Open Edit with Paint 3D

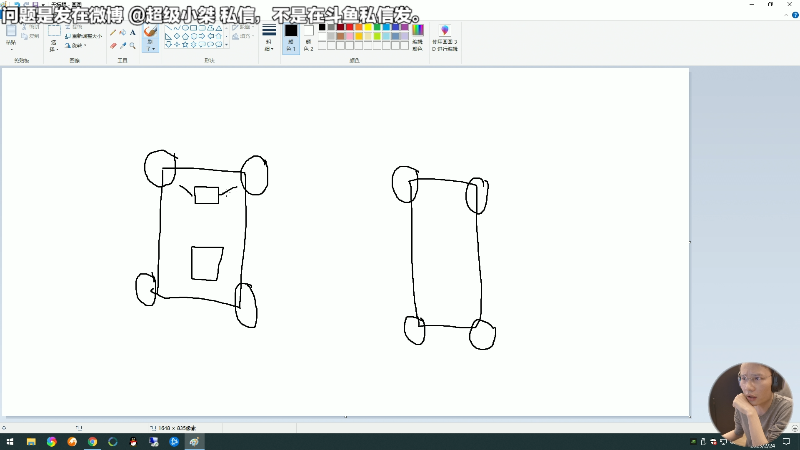tap(445, 38)
